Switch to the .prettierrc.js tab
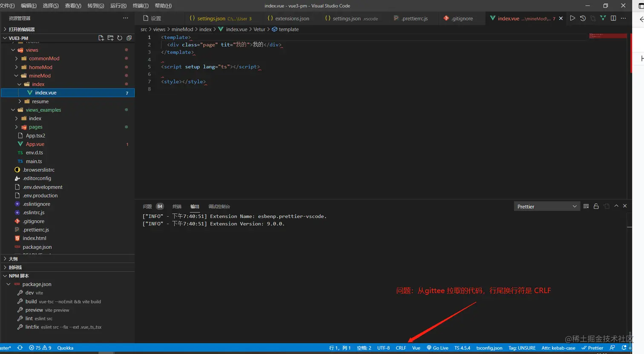644x354 pixels. click(414, 19)
